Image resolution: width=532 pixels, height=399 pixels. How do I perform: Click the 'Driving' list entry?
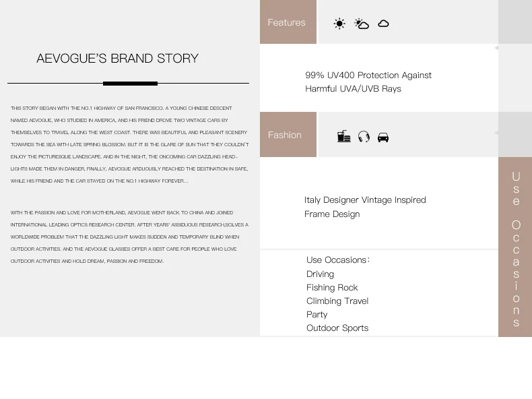tap(320, 274)
